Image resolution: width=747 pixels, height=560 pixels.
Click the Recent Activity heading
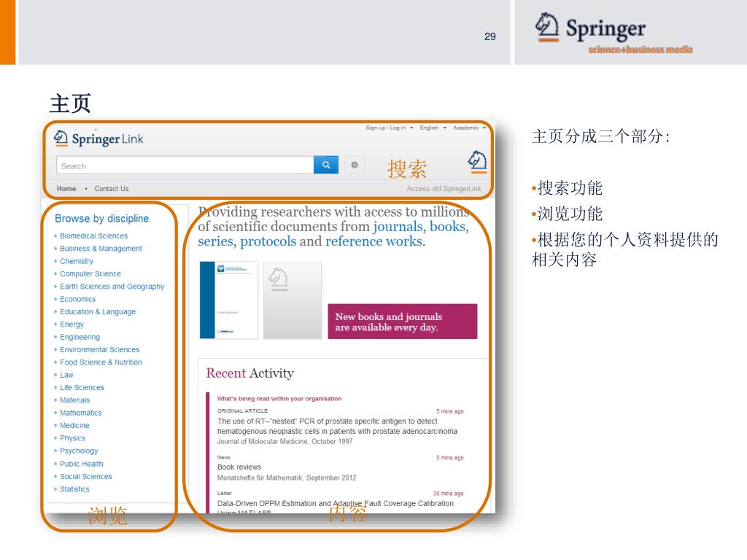point(249,373)
